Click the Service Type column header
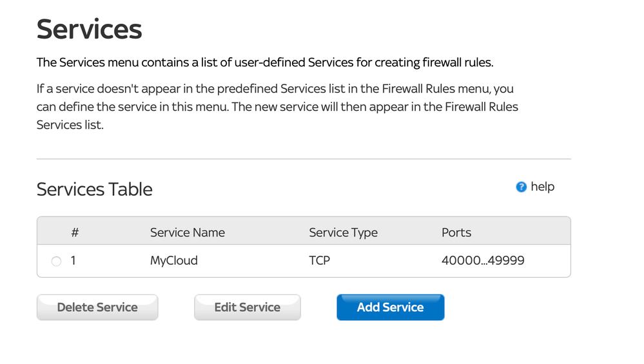The width and height of the screenshot is (644, 364). tap(343, 233)
